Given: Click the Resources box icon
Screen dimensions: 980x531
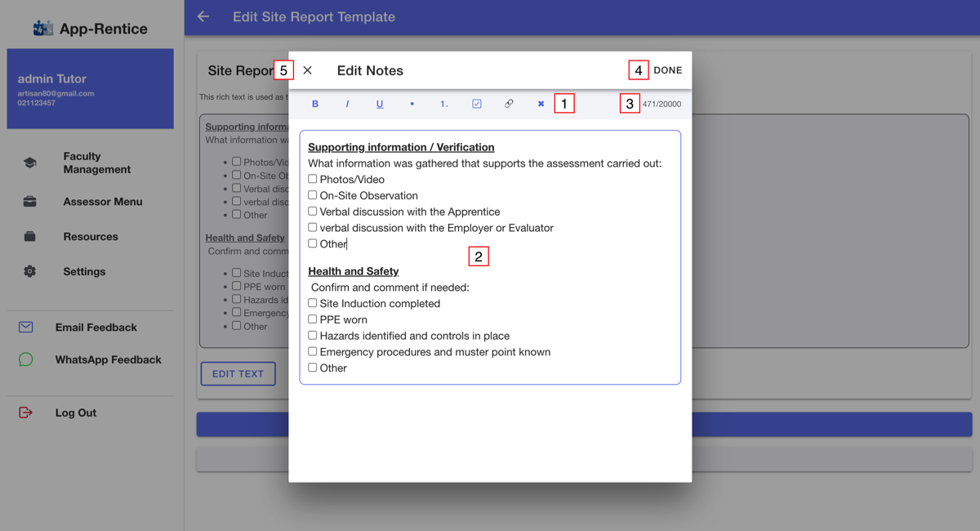Looking at the screenshot, I should pyautogui.click(x=30, y=237).
